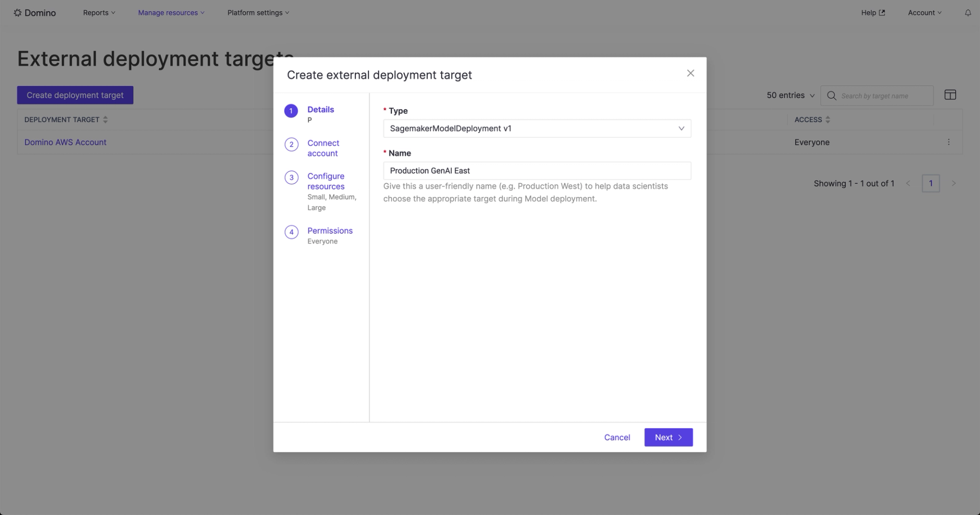The height and width of the screenshot is (515, 980).
Task: Sort the Access column
Action: click(x=827, y=120)
